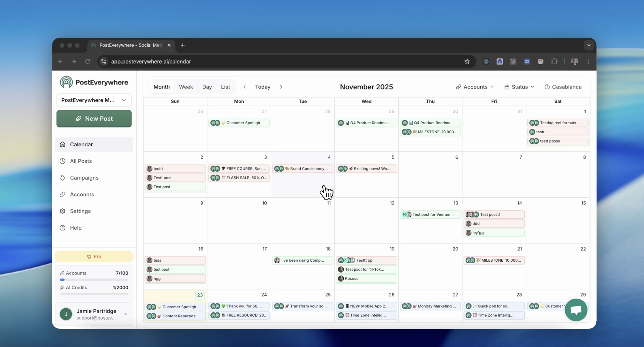Expand PostEverywhere workspace selector
Image resolution: width=644 pixels, height=347 pixels.
pos(94,100)
